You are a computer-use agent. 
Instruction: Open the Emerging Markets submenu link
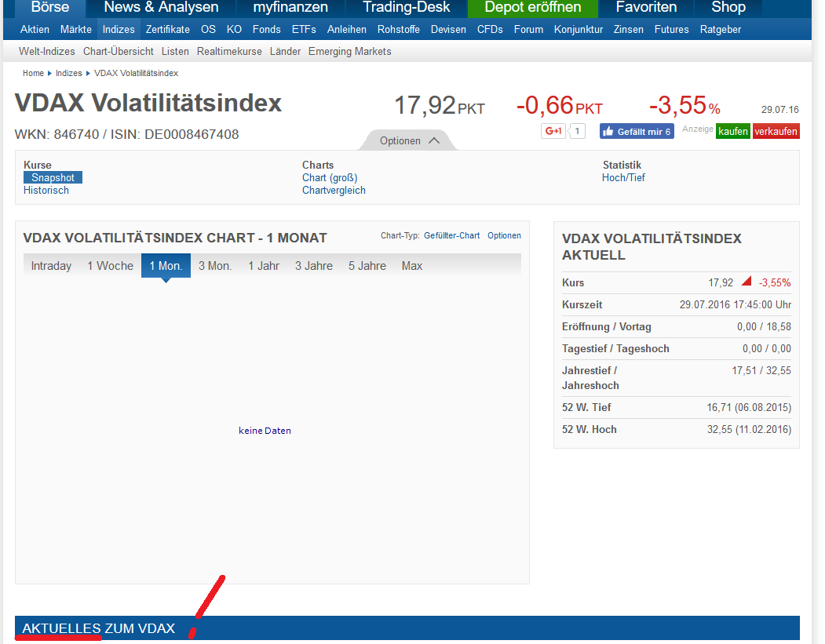[350, 52]
